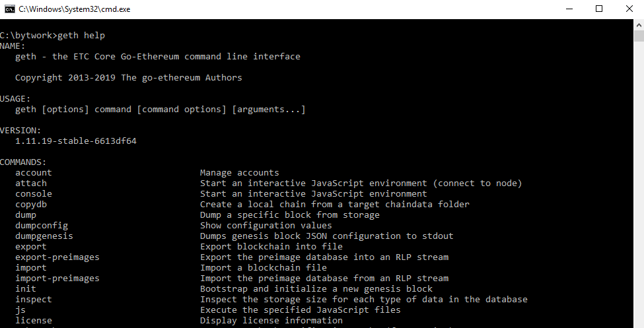Click the version string 1.11.19-stable-6613df64
Viewport: 644px width, 328px height.
(x=75, y=141)
